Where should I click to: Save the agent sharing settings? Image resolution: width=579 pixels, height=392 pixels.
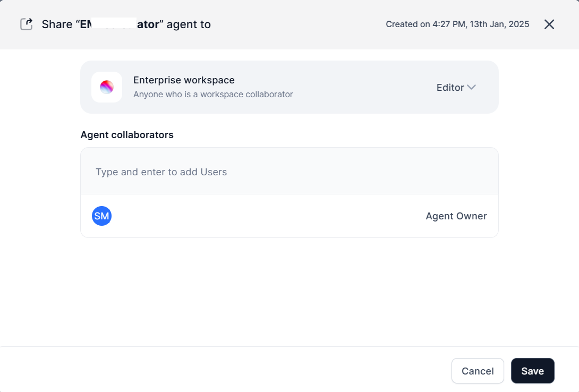point(532,371)
